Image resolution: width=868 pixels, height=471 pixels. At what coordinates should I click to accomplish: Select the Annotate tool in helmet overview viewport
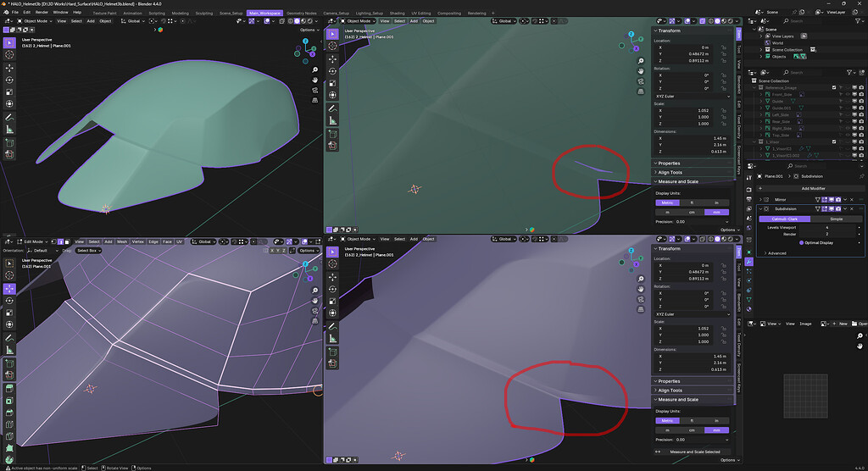click(9, 118)
